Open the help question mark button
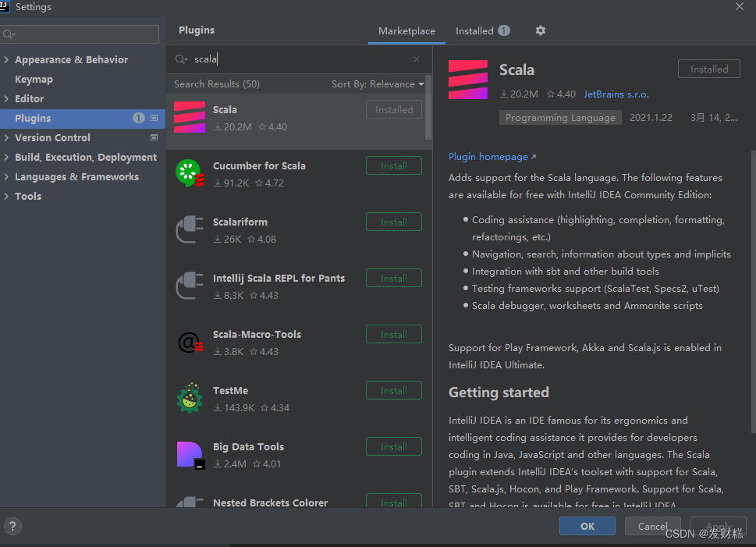Screen dimensions: 756x547 [x=12, y=526]
